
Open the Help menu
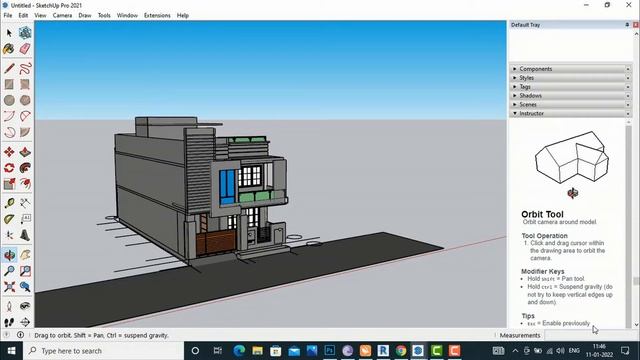182,16
